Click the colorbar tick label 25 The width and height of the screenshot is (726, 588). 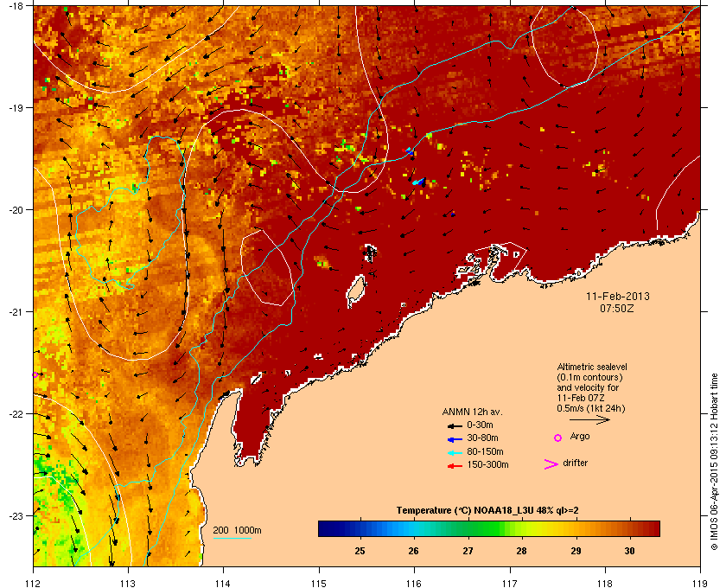[360, 551]
